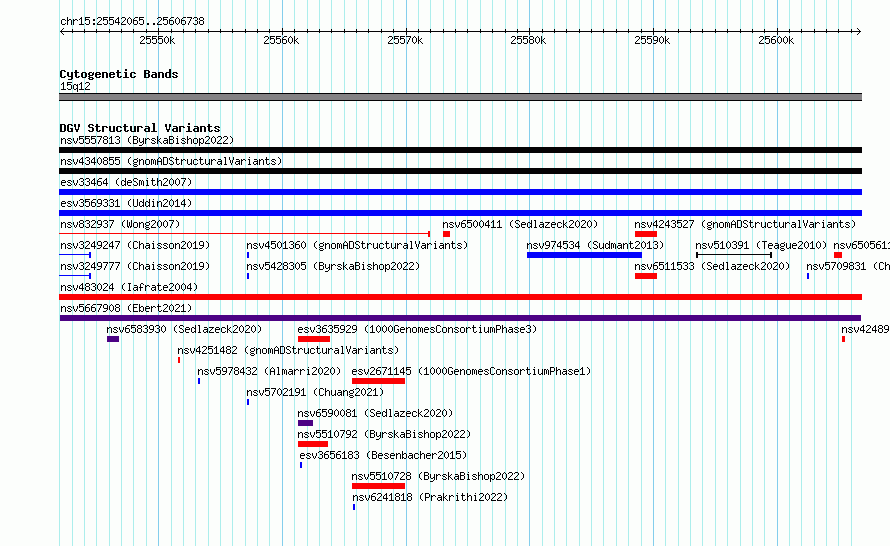Click nsv483024 (Iafrate2004) label

coord(129,287)
